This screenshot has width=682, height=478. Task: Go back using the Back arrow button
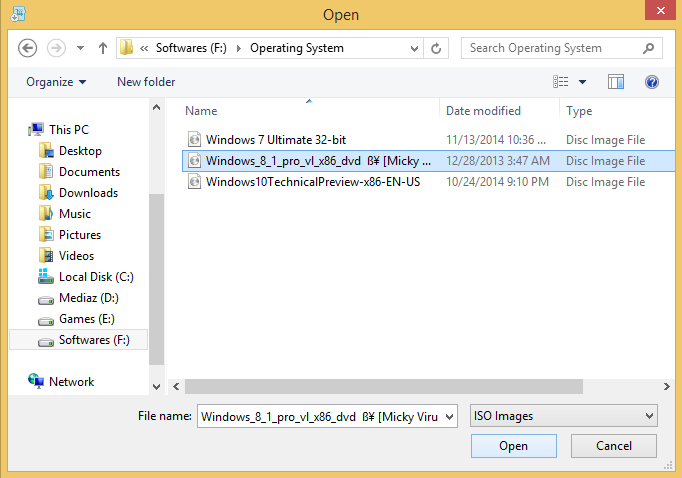click(27, 48)
